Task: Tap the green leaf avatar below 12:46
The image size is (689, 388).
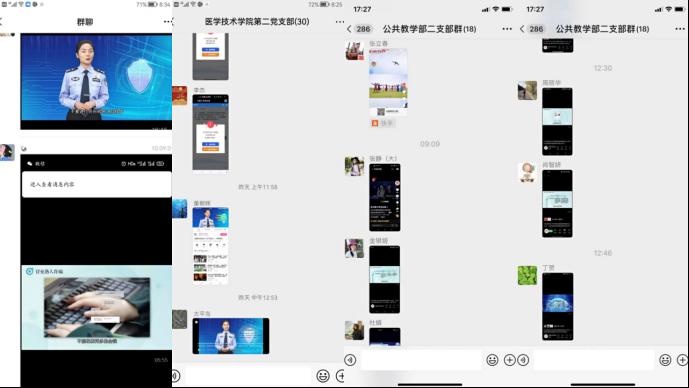Action: [x=527, y=275]
